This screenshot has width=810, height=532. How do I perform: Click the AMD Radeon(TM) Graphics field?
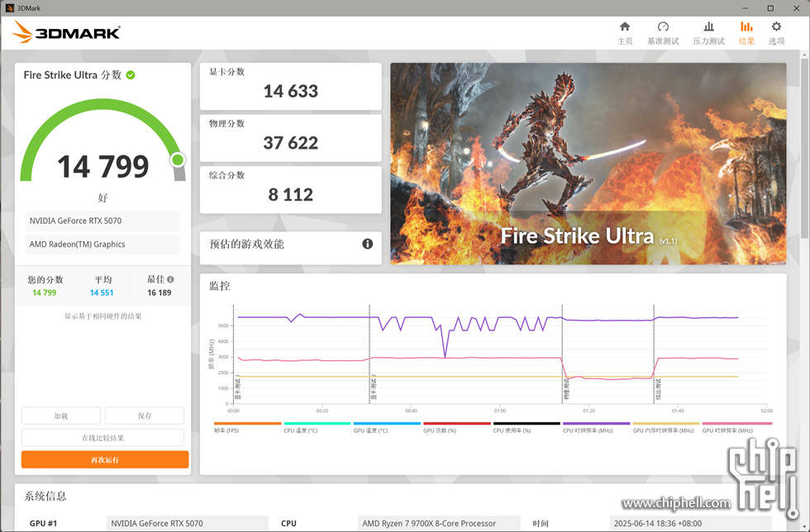(102, 245)
